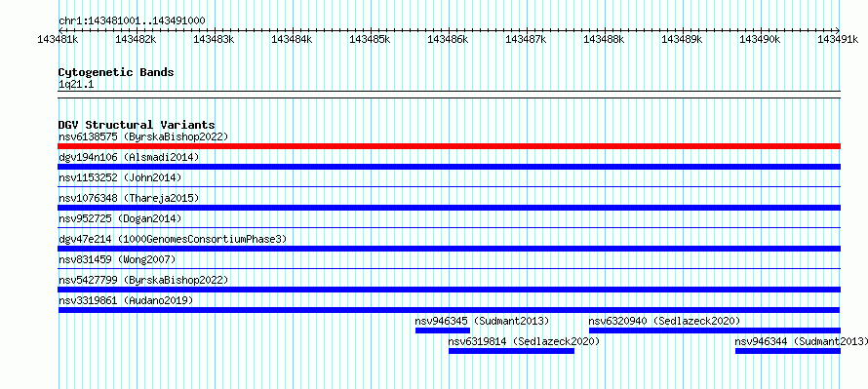The width and height of the screenshot is (868, 389).
Task: Click ruler position 143490k
Action: pyautogui.click(x=760, y=40)
